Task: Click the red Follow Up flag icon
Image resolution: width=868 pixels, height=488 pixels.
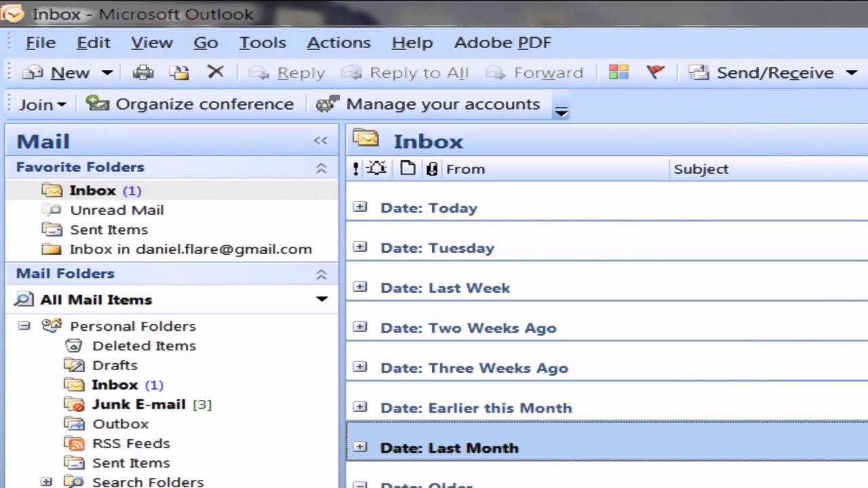Action: pos(655,73)
